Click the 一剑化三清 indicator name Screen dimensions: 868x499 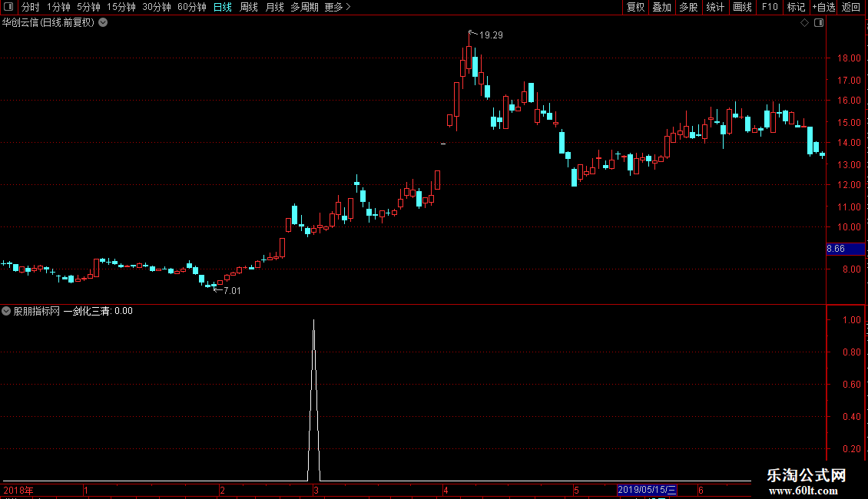click(86, 311)
